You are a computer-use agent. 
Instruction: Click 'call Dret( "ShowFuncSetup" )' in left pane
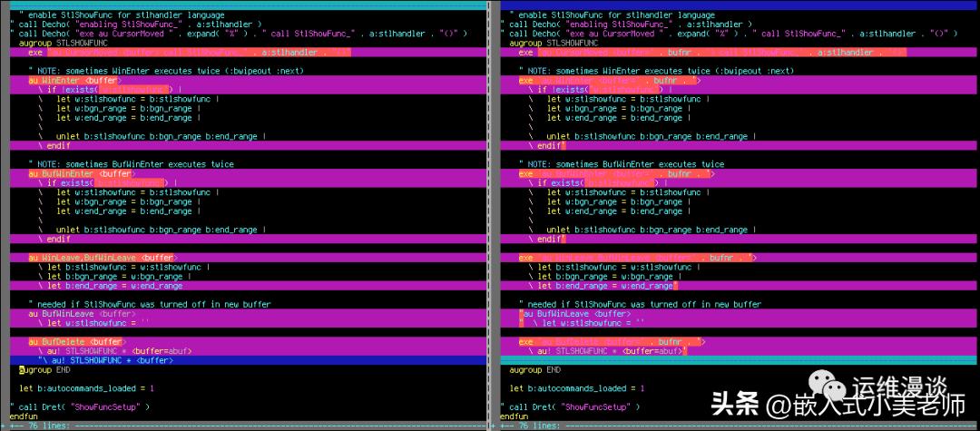[83, 407]
